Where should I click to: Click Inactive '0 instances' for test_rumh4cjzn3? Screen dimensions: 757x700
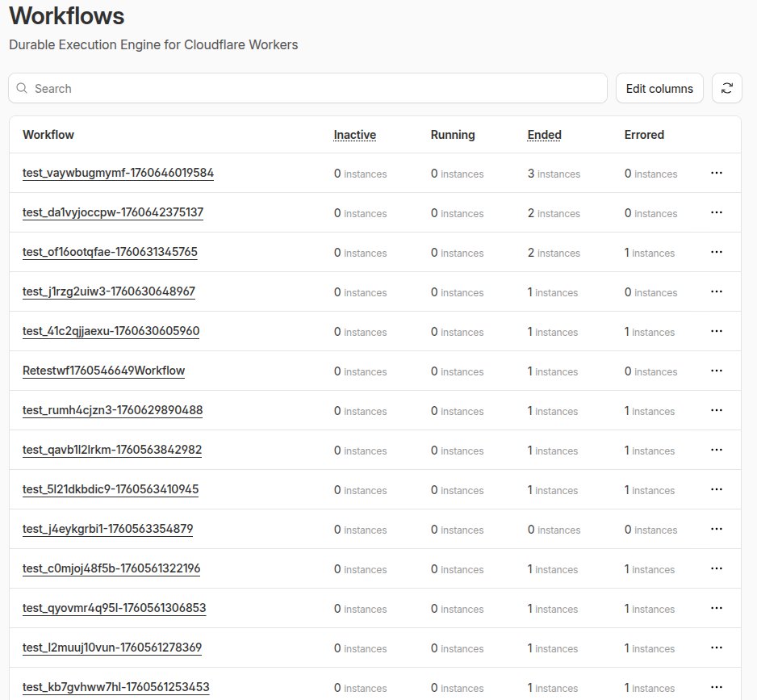(360, 411)
